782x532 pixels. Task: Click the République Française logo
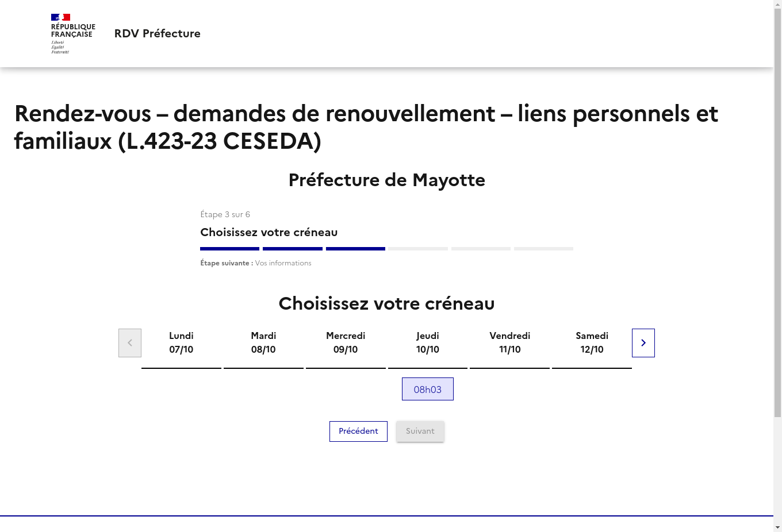(x=73, y=33)
